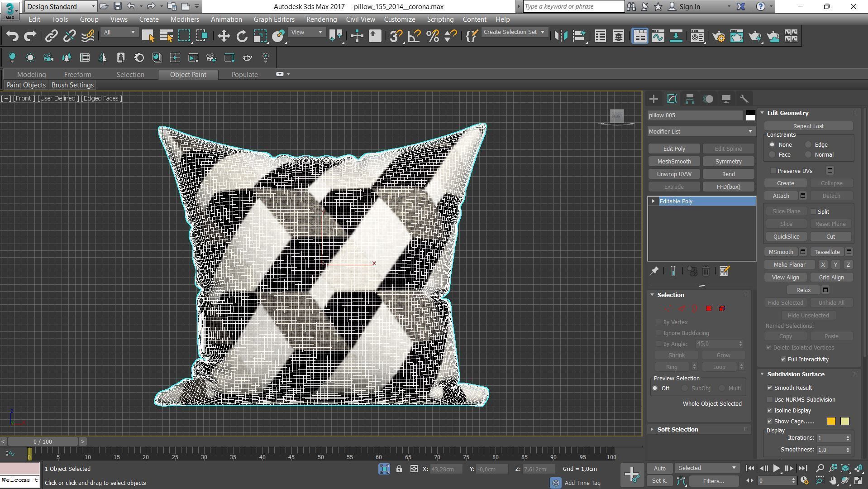This screenshot has width=868, height=489.
Task: Toggle the selection lock padlock icon
Action: pos(399,469)
